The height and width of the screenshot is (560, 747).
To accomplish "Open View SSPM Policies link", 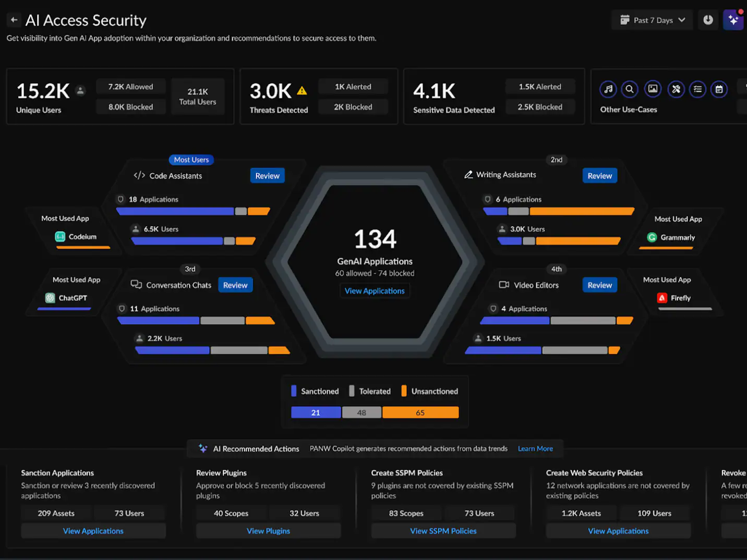I will click(x=443, y=531).
